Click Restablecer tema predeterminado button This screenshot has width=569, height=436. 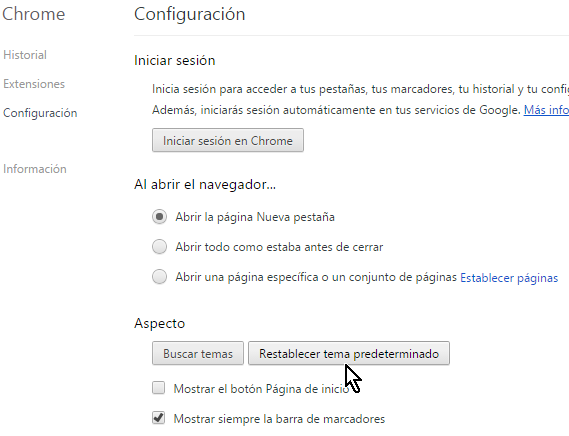tap(349, 353)
